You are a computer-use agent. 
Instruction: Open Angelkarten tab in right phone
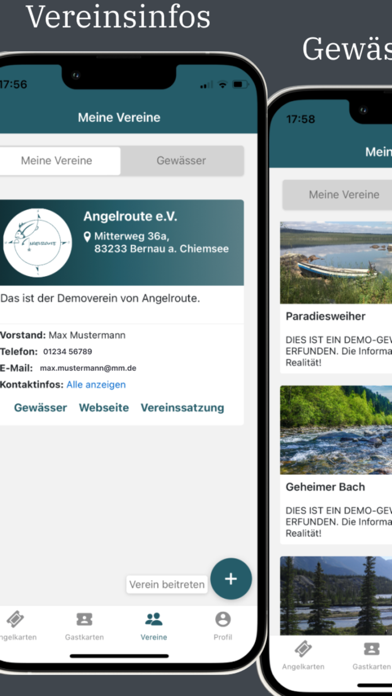pyautogui.click(x=303, y=656)
